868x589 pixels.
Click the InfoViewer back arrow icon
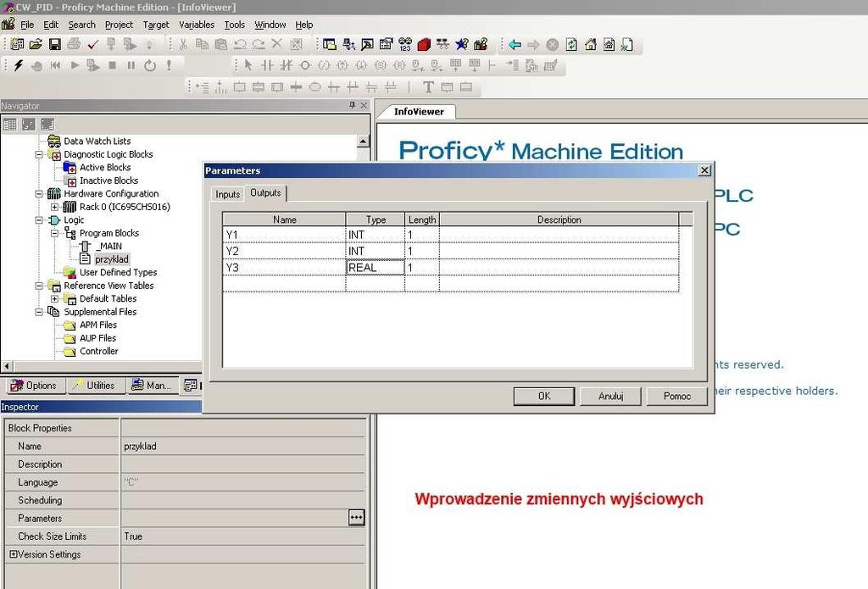[515, 44]
